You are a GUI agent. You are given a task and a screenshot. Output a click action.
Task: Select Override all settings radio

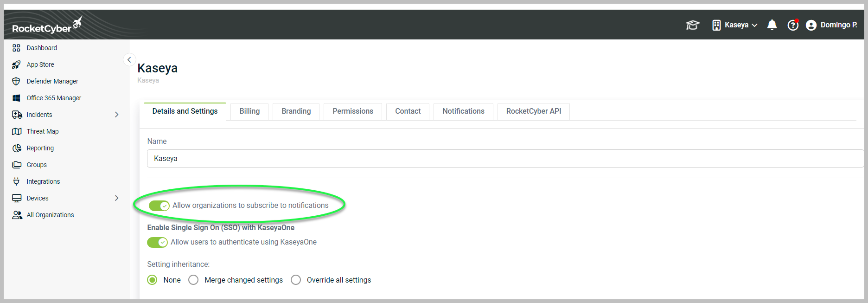click(x=296, y=280)
